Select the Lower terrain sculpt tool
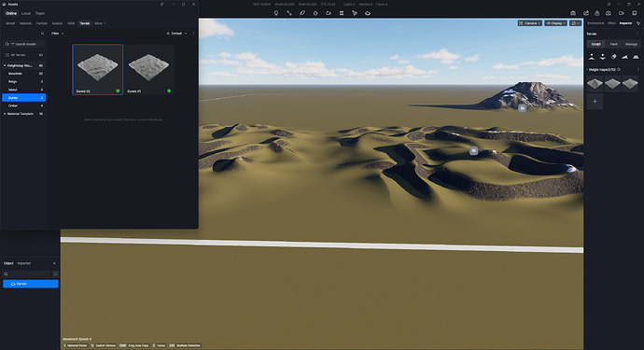 603,57
